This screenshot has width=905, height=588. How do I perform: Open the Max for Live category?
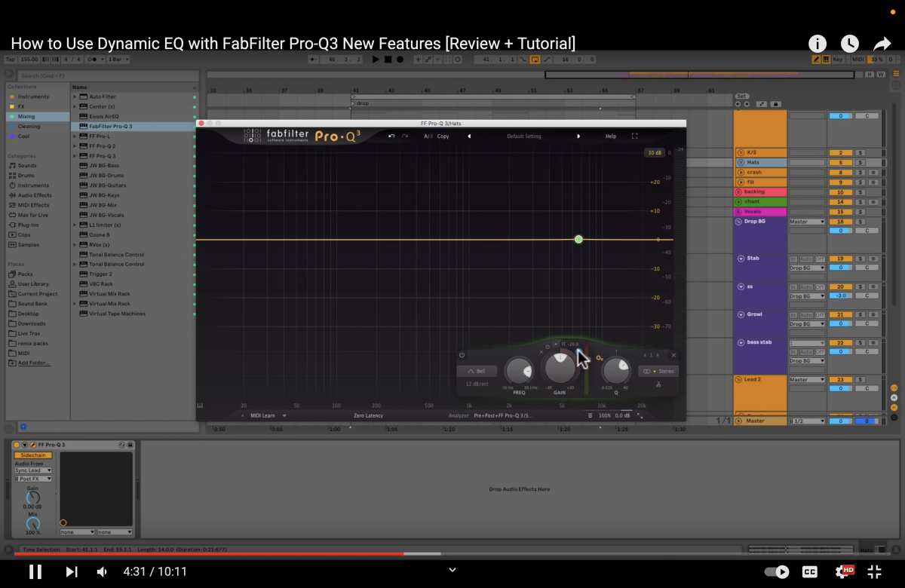(32, 215)
